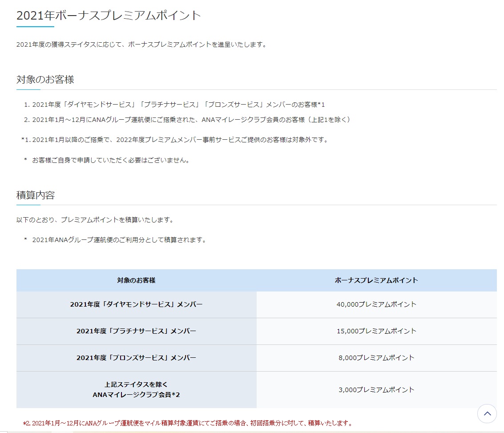Click the 積算内容 section heading
Image resolution: width=504 pixels, height=433 pixels.
(x=36, y=195)
